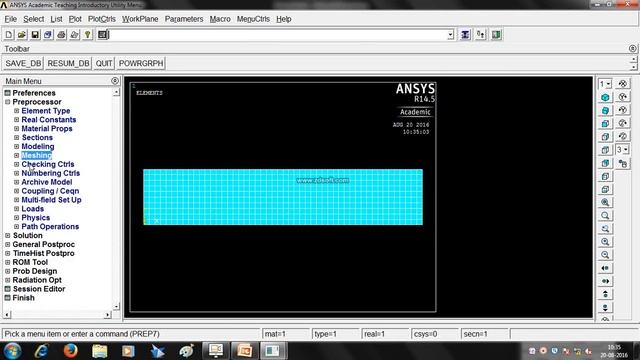Click the Report Generator icon
Image resolution: width=640 pixels, height=360 pixels.
point(74,35)
